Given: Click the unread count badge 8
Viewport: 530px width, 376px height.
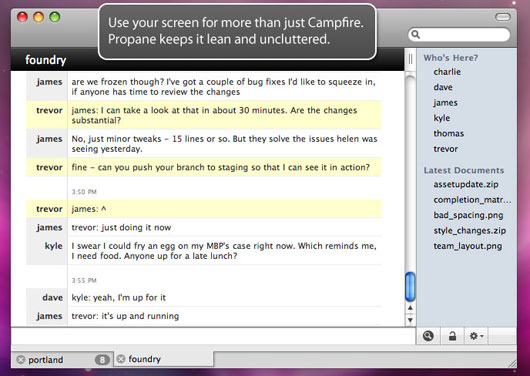Looking at the screenshot, I should pyautogui.click(x=102, y=360).
